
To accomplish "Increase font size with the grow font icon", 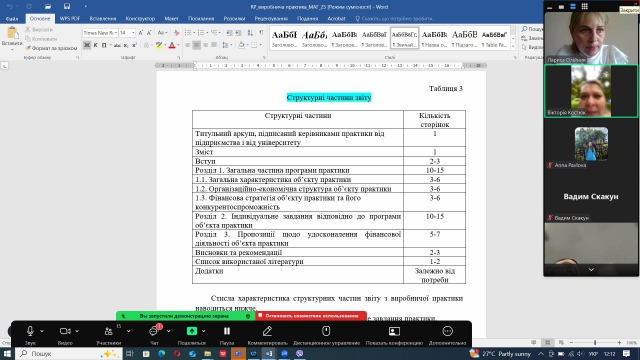I will pyautogui.click(x=141, y=33).
